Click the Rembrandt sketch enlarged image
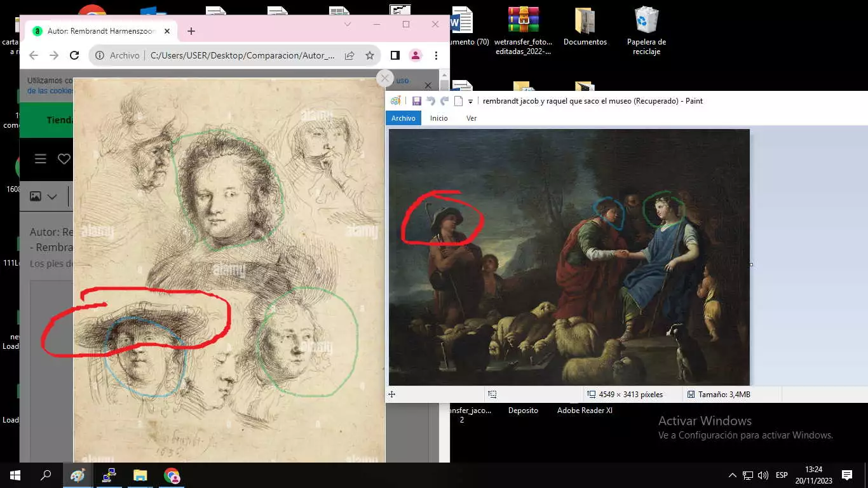The height and width of the screenshot is (488, 868). point(229,270)
